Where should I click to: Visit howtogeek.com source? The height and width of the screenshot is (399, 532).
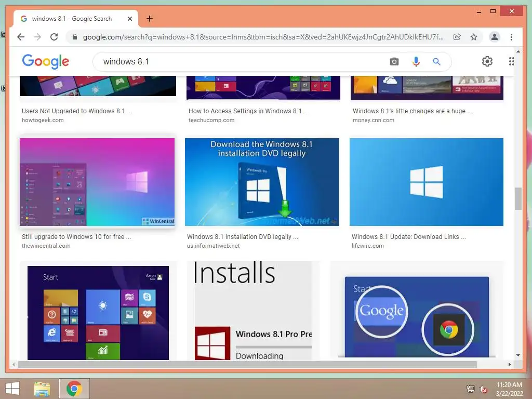click(43, 120)
